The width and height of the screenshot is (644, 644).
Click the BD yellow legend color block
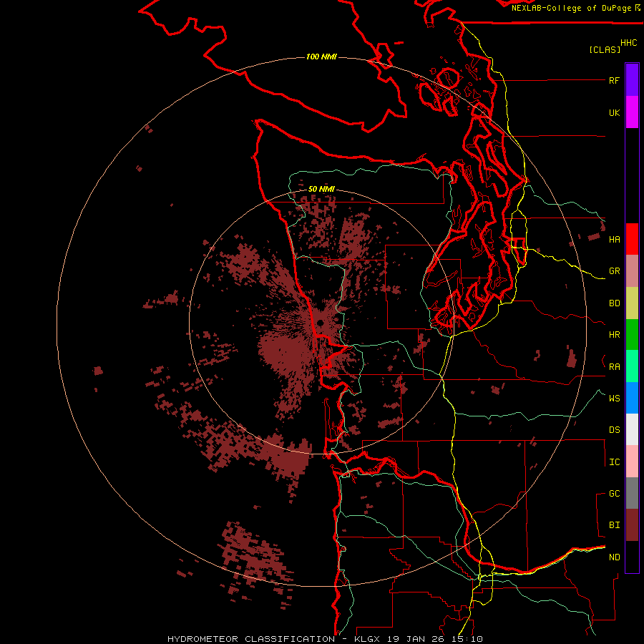click(x=632, y=303)
